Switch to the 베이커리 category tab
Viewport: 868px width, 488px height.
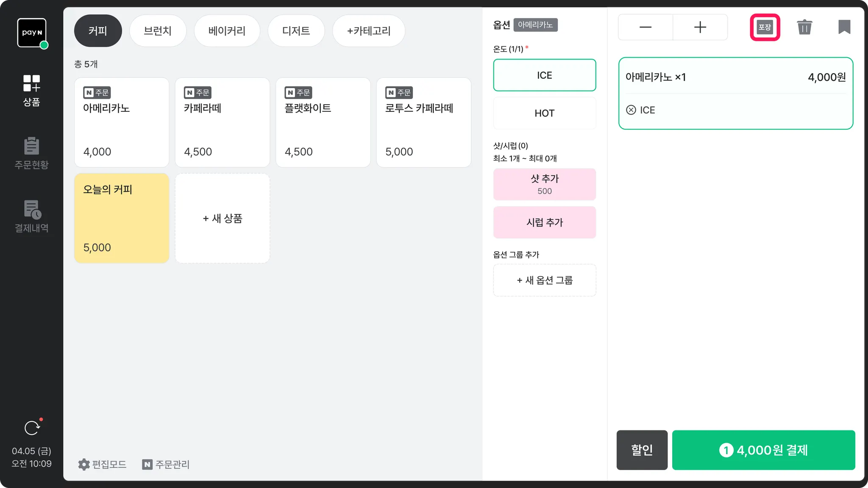[x=227, y=31]
